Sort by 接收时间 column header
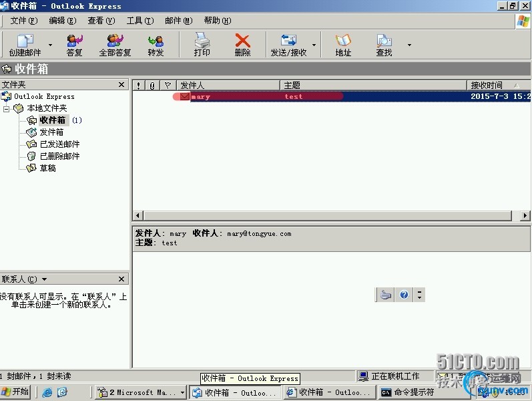This screenshot has height=401, width=532. 499,86
